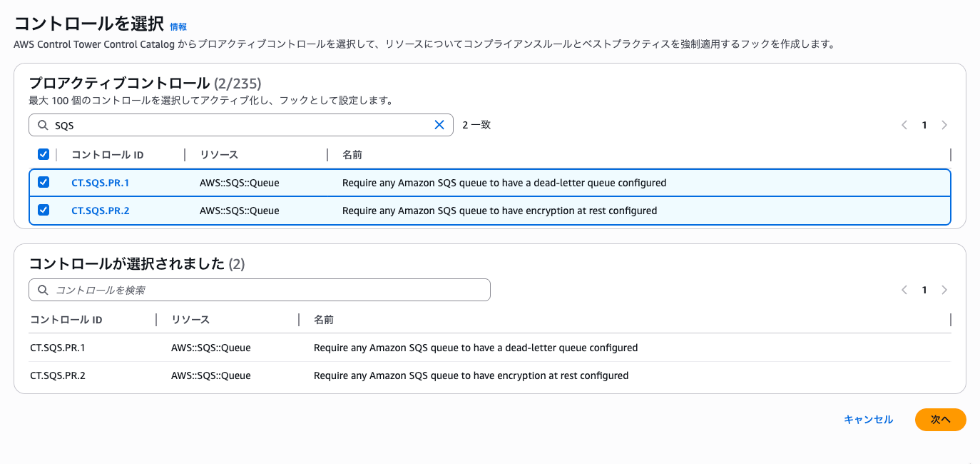Image resolution: width=980 pixels, height=464 pixels.
Task: Click the 次へ button
Action: click(941, 420)
